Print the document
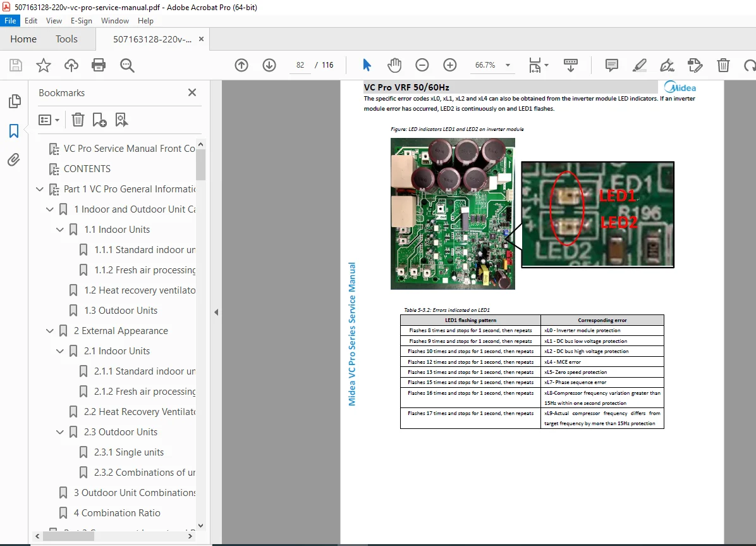 tap(99, 65)
